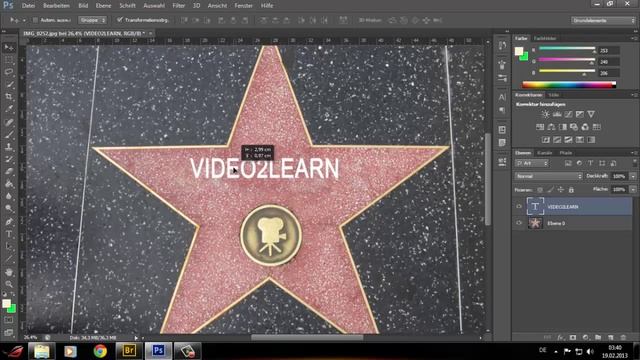Select the Pen tool
640x360 pixels.
point(9,222)
